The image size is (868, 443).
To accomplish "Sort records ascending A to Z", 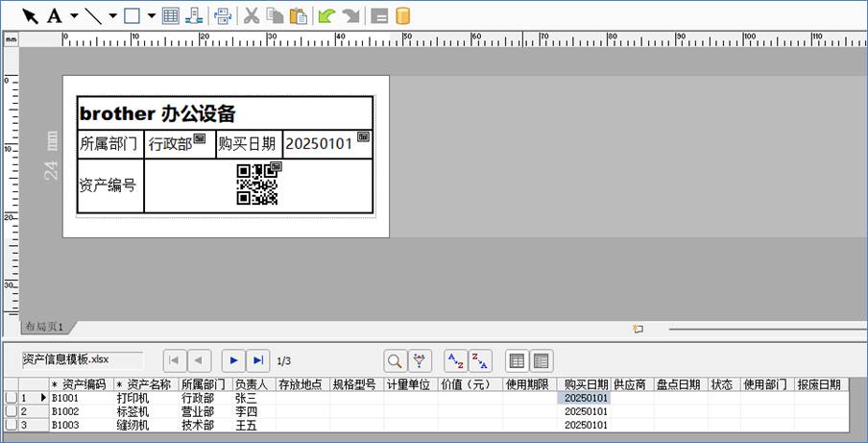I will (455, 361).
